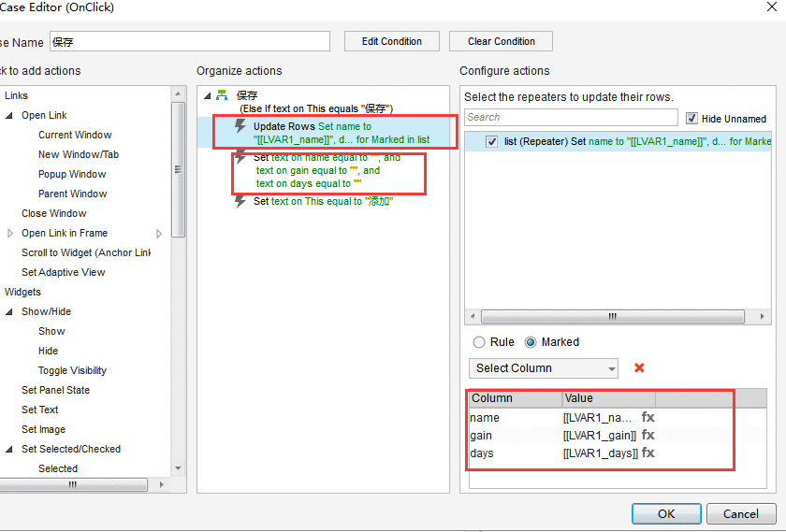786x532 pixels.
Task: Open fx editor for the name column value
Action: coord(648,417)
